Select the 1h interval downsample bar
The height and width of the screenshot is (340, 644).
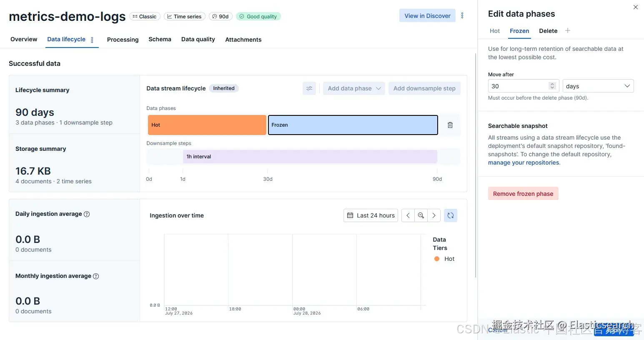point(310,157)
